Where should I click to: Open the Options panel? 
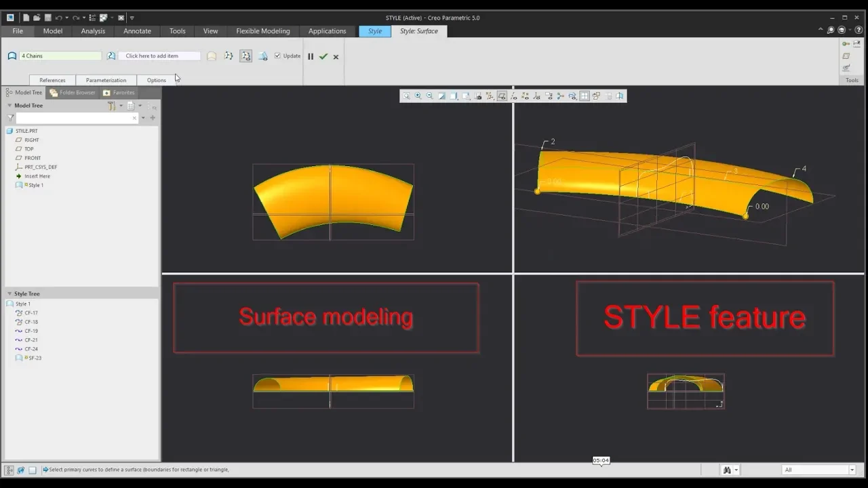pyautogui.click(x=156, y=80)
